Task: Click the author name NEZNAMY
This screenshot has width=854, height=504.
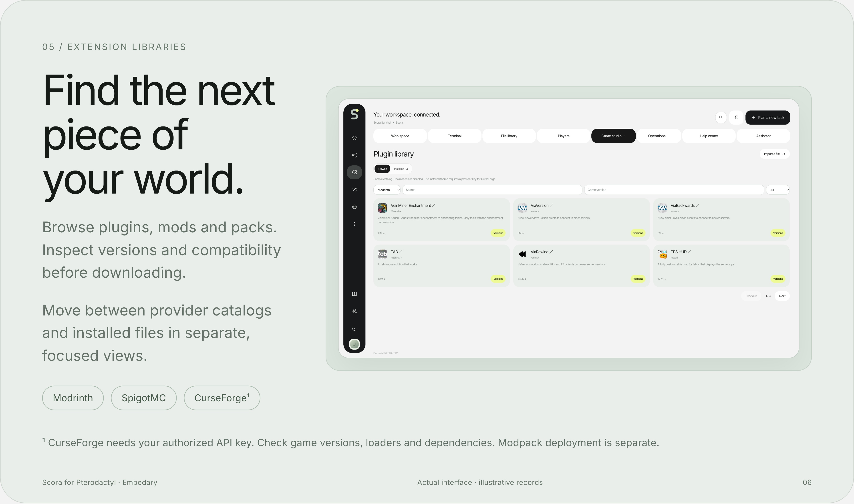Action: [396, 258]
